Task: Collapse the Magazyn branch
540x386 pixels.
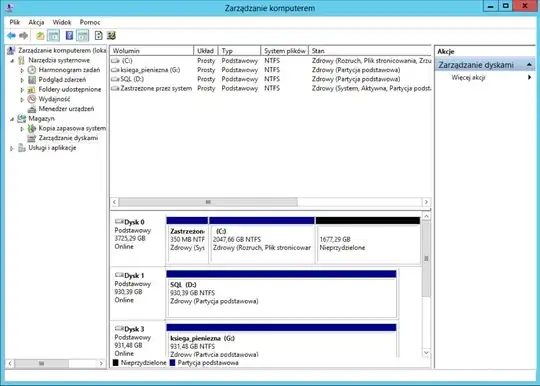Action: tap(12, 119)
